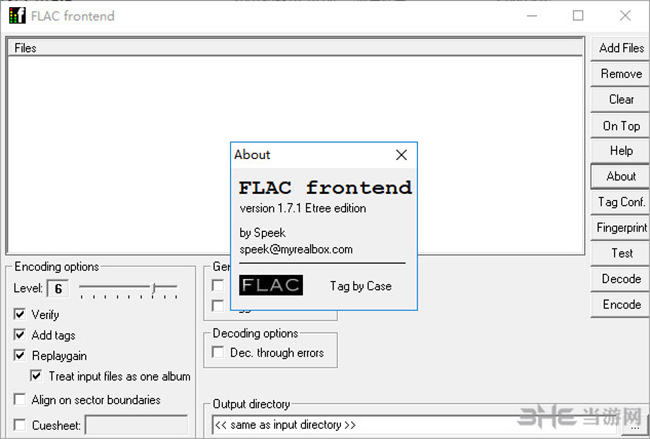Enable Align on sector boundaries
Viewport: 650px width, 439px height.
[x=19, y=399]
